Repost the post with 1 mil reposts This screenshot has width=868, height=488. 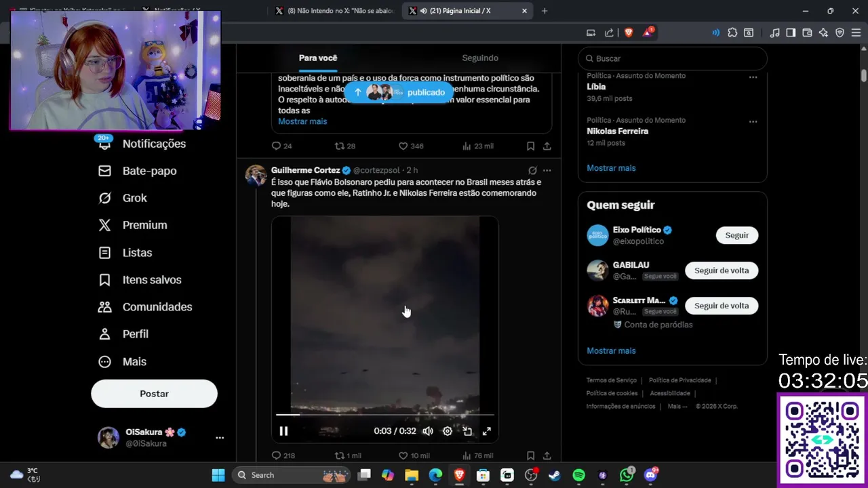(348, 455)
